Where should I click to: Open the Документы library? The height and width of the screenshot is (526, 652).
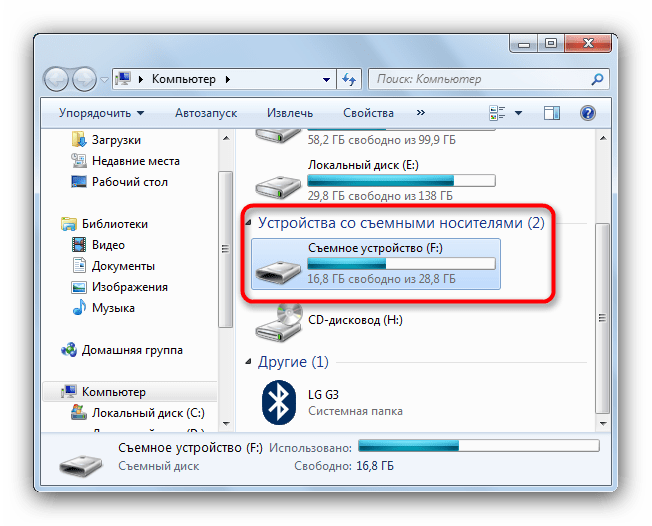point(123,266)
